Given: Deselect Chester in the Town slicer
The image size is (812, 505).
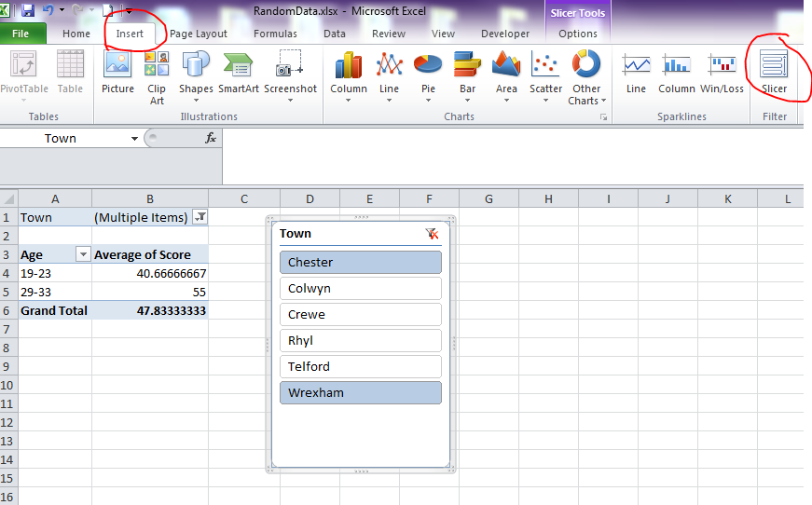Looking at the screenshot, I should tap(360, 262).
